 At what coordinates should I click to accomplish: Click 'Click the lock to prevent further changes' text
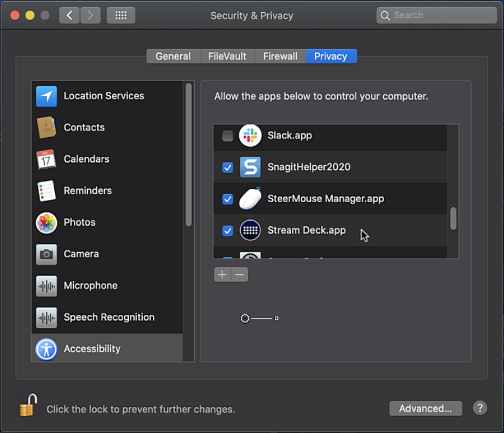coord(141,409)
